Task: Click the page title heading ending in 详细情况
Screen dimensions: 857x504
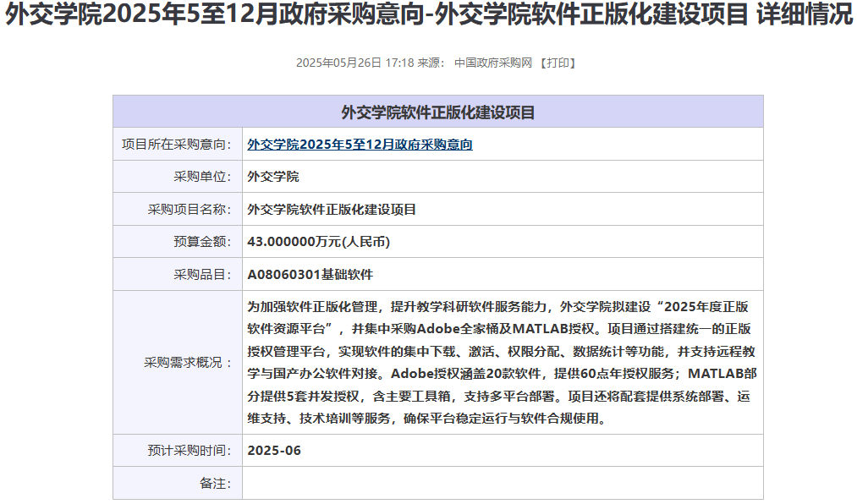Action: (x=428, y=16)
